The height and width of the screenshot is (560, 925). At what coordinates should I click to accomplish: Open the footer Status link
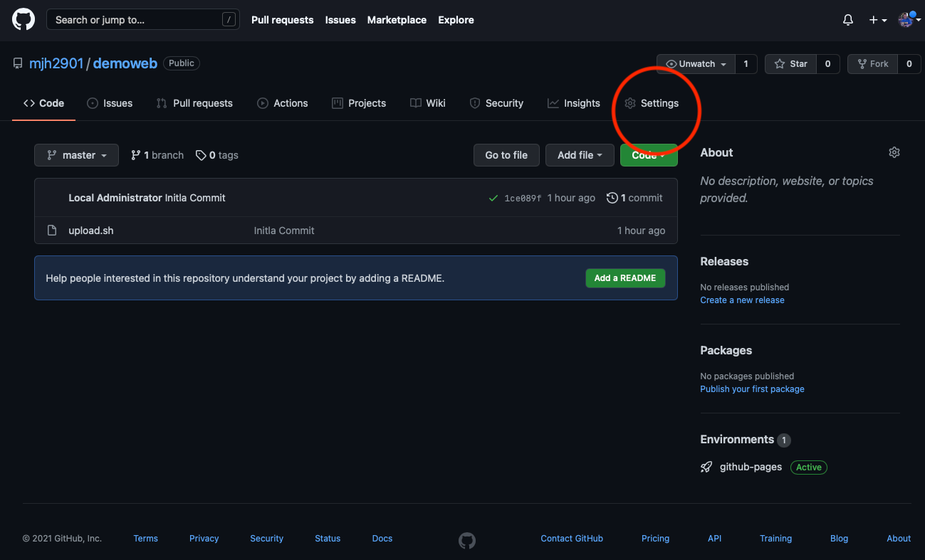pos(328,539)
